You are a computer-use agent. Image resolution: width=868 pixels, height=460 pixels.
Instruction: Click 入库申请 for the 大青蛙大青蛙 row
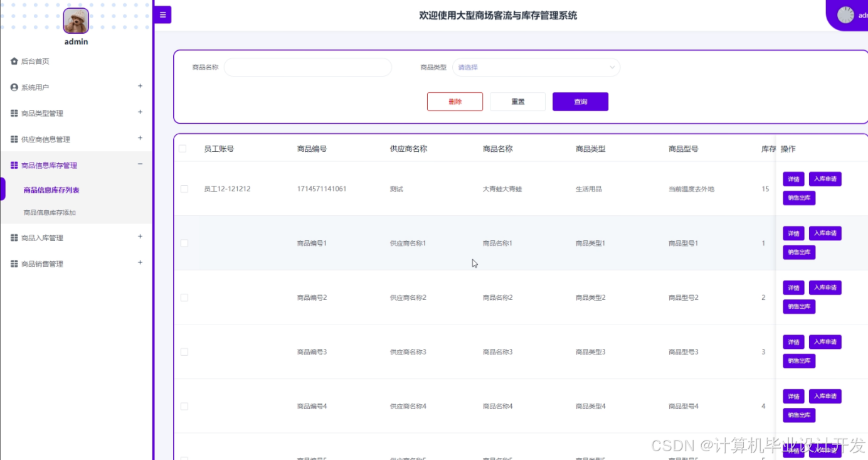[825, 179]
